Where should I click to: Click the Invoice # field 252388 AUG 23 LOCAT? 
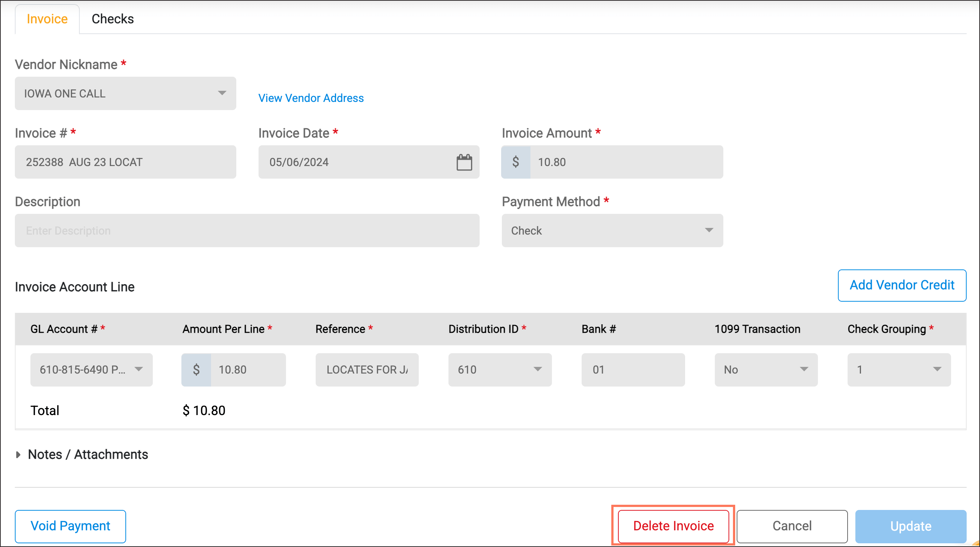125,162
